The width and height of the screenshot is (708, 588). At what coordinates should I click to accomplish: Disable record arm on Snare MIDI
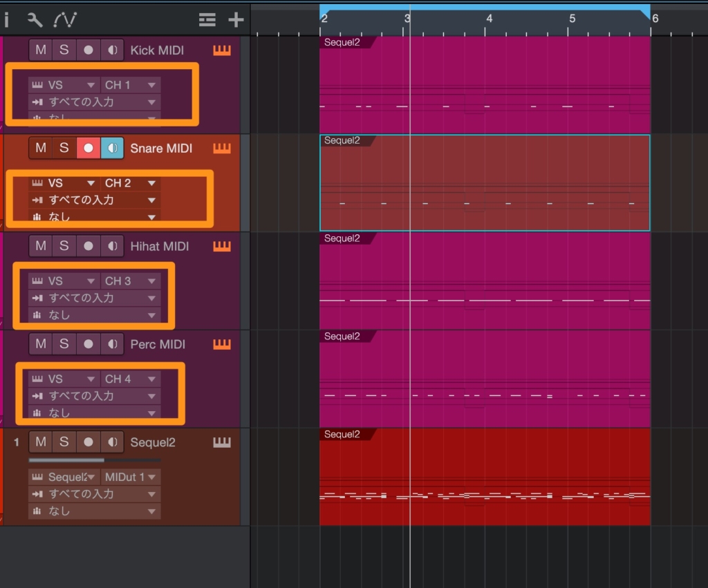[88, 149]
